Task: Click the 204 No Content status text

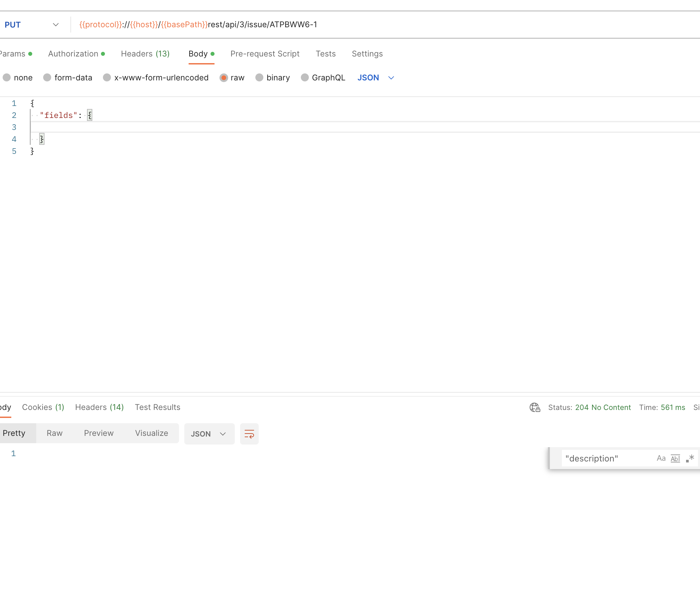Action: pos(603,408)
